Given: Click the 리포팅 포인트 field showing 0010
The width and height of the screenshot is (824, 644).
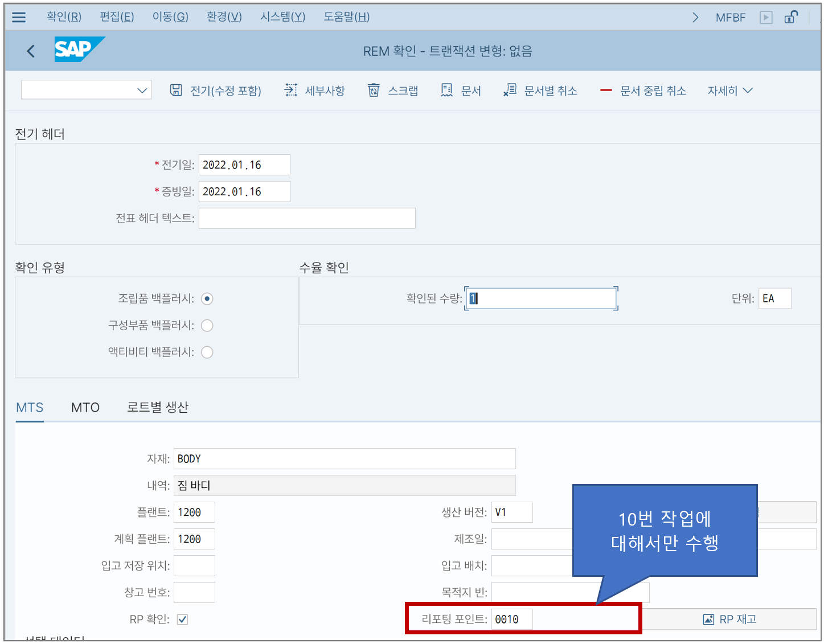Looking at the screenshot, I should (x=512, y=619).
